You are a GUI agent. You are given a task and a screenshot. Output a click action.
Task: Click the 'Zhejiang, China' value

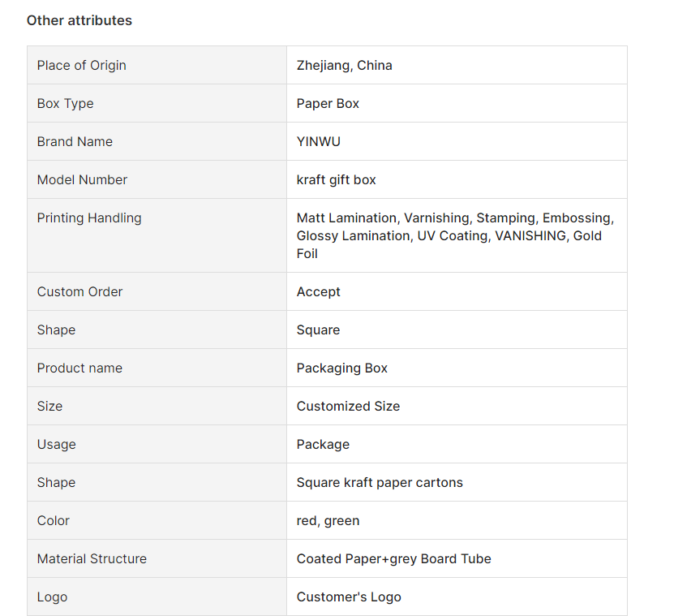(345, 66)
